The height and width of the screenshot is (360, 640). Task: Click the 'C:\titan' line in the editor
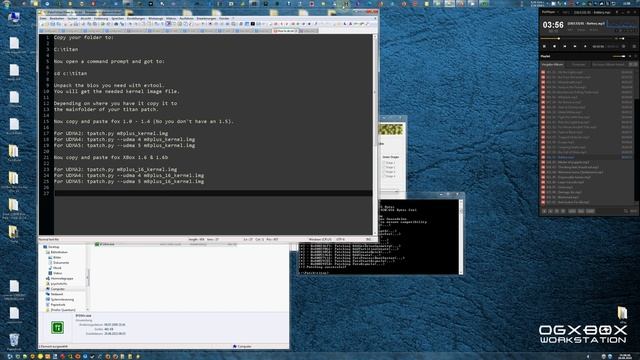point(66,49)
